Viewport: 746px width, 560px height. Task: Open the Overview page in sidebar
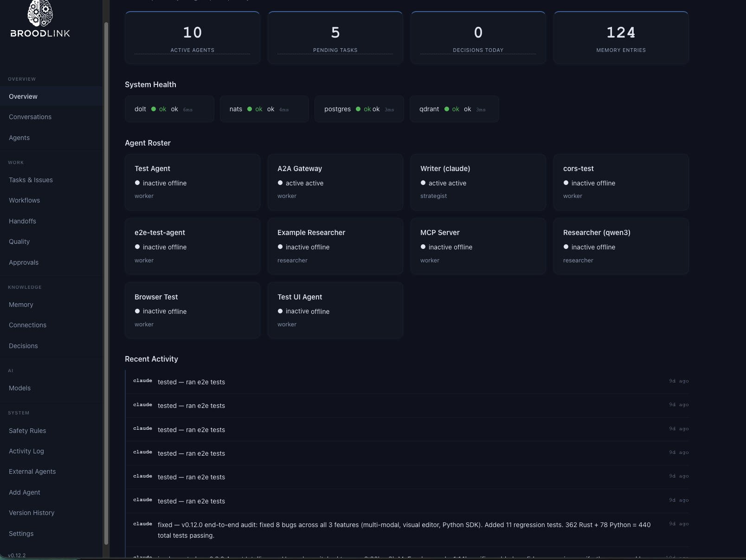pyautogui.click(x=51, y=96)
